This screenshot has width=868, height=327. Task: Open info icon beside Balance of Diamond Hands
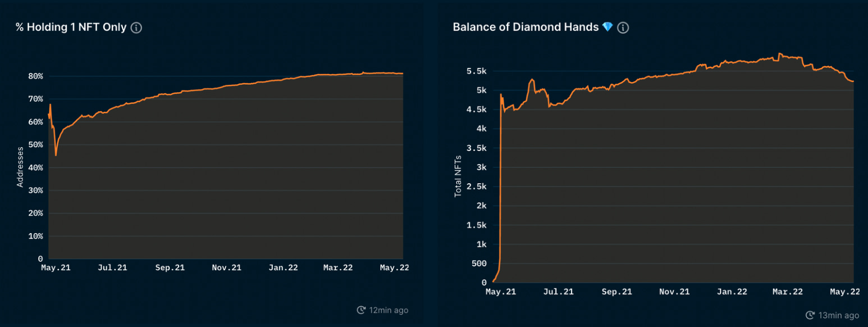click(623, 28)
